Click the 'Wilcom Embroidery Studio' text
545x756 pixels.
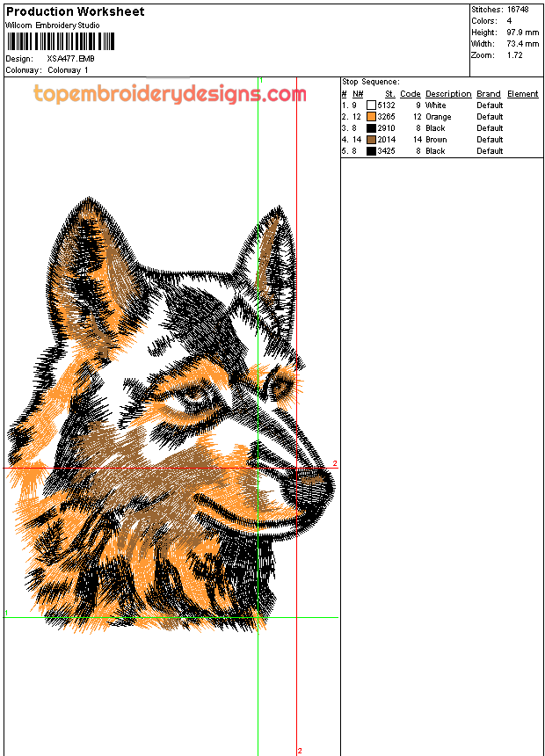pyautogui.click(x=53, y=25)
